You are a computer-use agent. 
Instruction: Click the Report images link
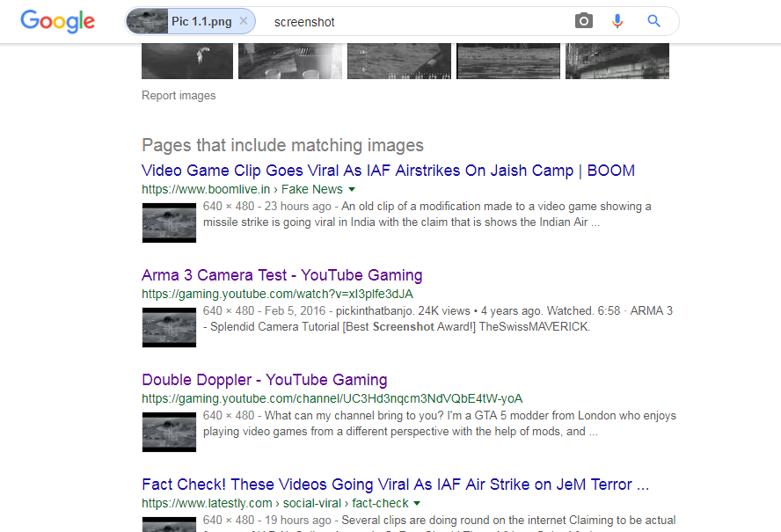179,95
